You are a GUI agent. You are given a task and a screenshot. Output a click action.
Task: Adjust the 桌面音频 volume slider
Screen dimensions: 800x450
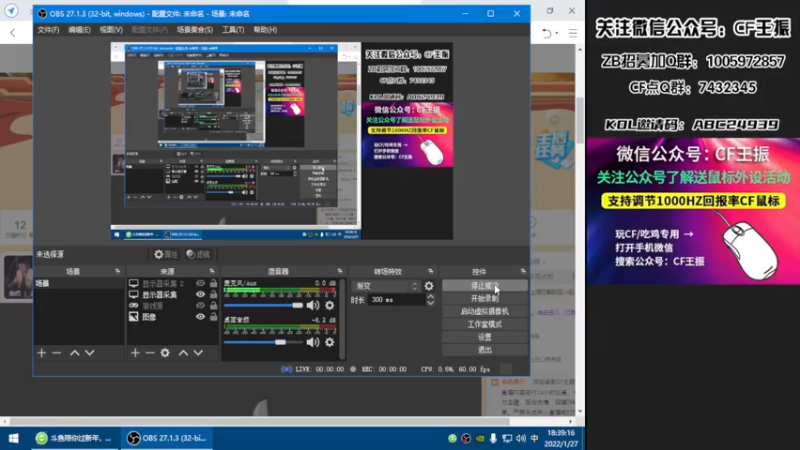coord(263,342)
